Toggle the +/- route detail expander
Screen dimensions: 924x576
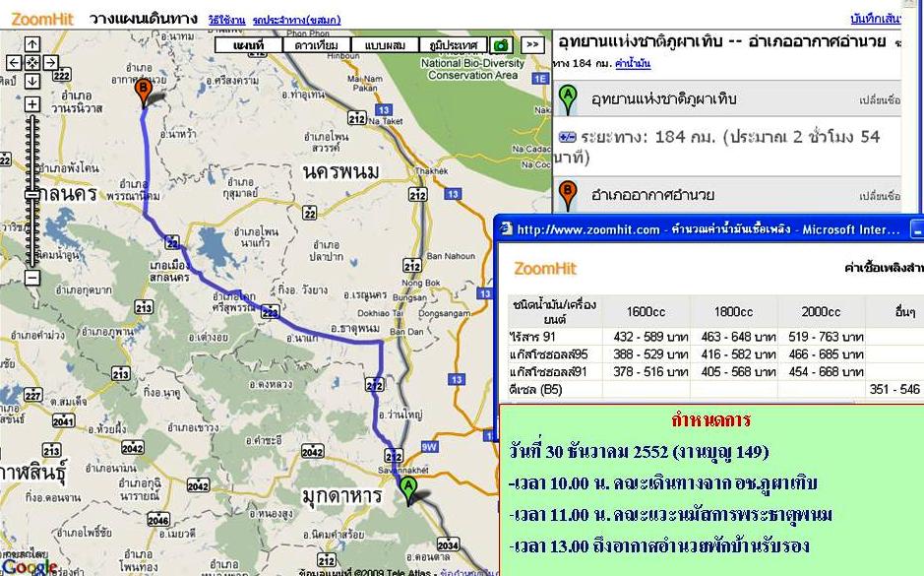tap(567, 137)
